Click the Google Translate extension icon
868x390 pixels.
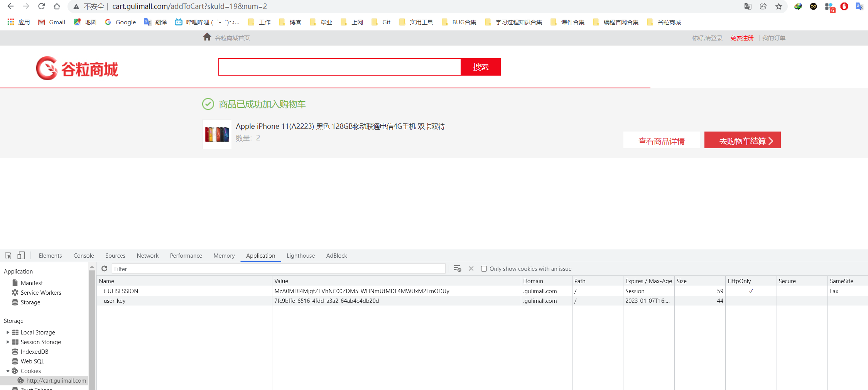(x=859, y=6)
